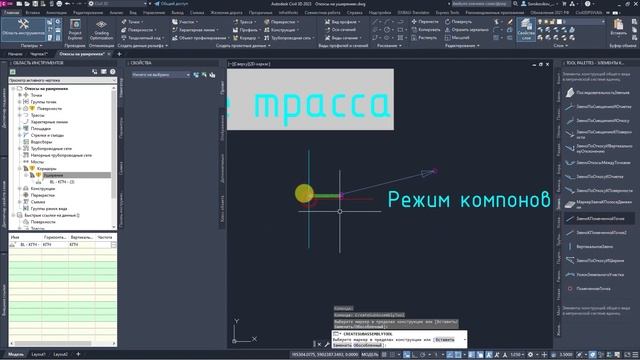Click the select objects icon in Properties palette
Viewport: 640px width, 360px height.
pos(204,75)
